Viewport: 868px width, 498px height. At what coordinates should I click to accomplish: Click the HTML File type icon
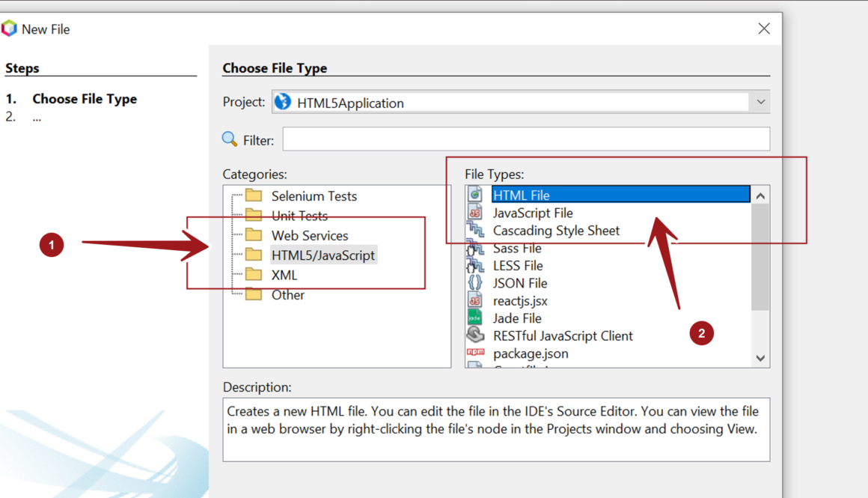click(x=475, y=195)
